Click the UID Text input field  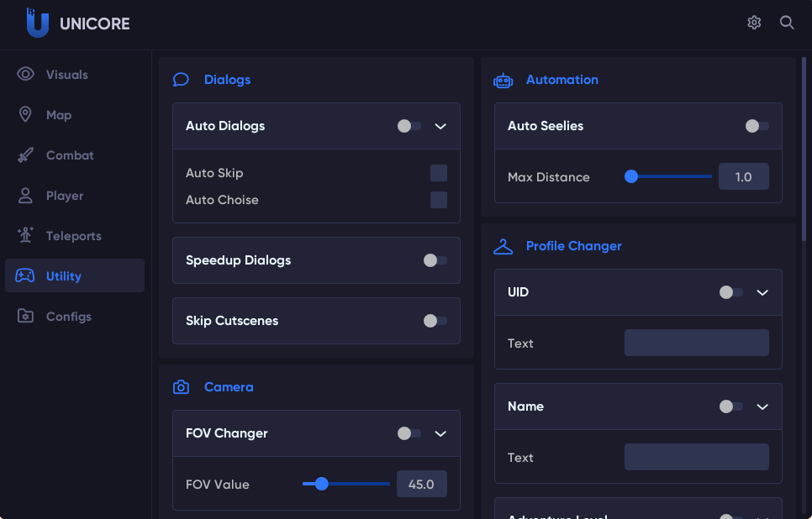[x=696, y=343]
